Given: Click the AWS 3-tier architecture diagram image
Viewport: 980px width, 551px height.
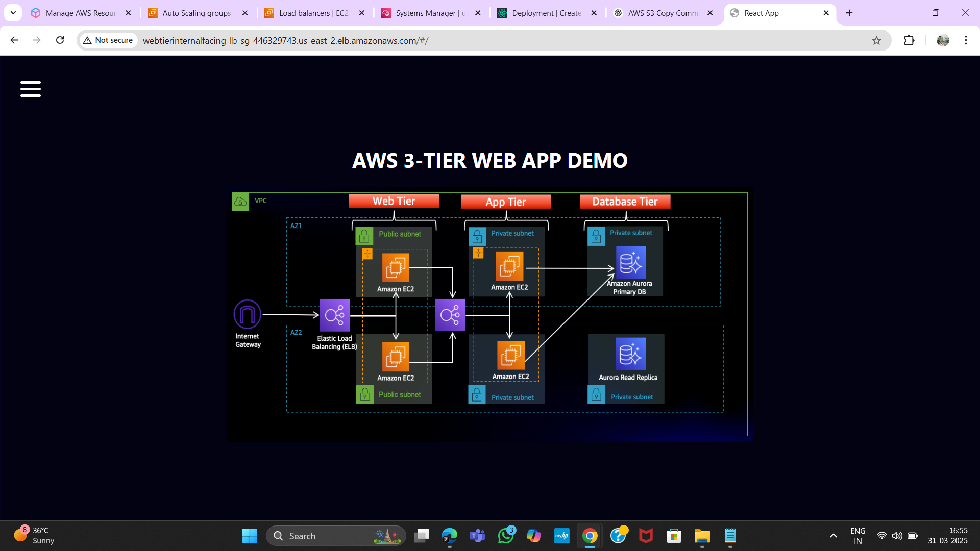Looking at the screenshot, I should pos(489,314).
